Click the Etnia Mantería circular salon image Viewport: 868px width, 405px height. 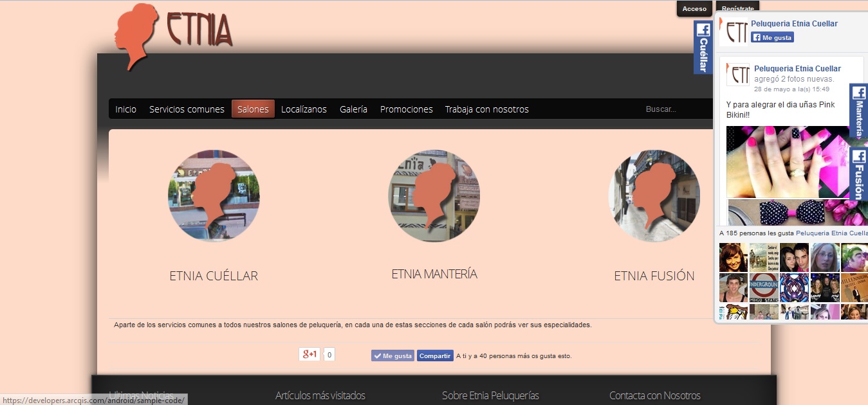click(434, 196)
